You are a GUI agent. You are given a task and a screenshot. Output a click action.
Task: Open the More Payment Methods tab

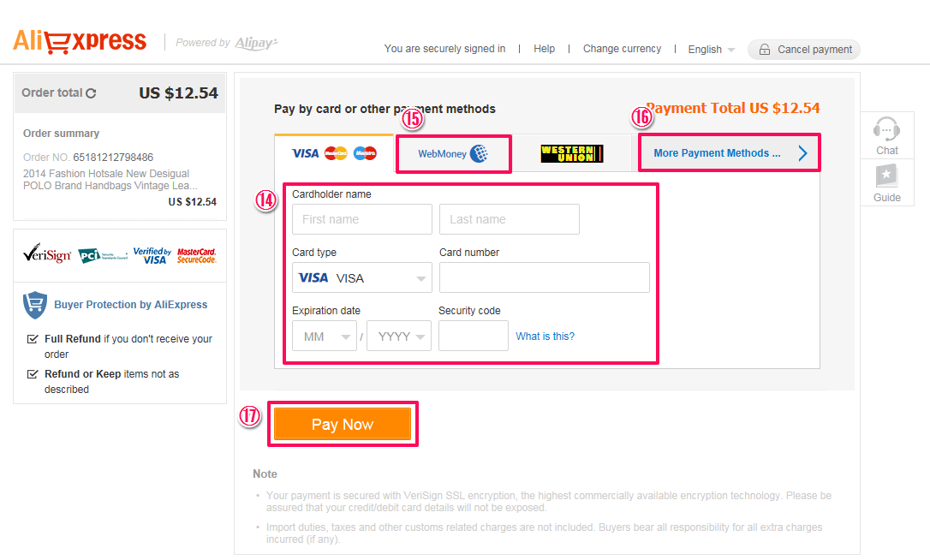[x=730, y=153]
